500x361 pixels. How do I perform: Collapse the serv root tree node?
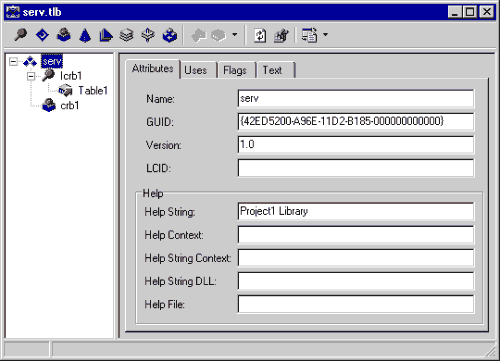point(13,61)
